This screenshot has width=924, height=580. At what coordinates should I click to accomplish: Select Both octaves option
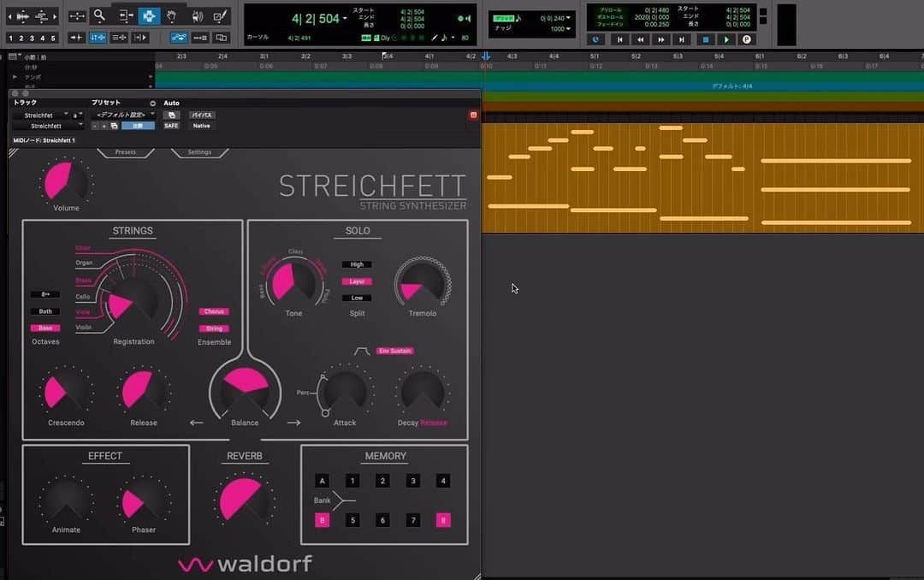point(45,311)
